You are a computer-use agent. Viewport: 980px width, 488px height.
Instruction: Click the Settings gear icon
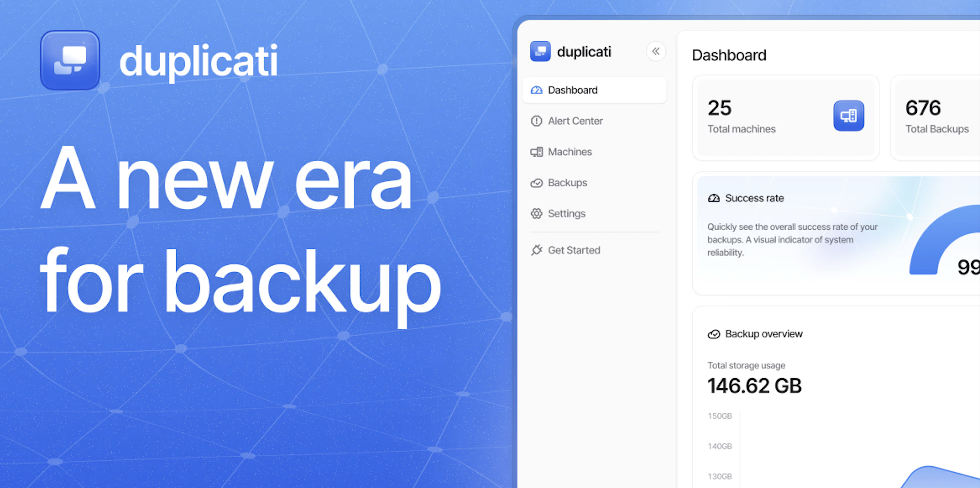537,214
